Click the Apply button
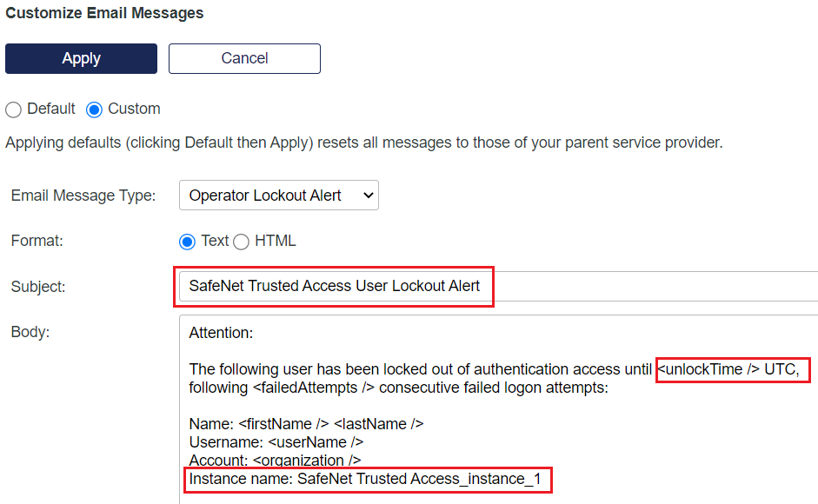Image resolution: width=818 pixels, height=504 pixels. pyautogui.click(x=81, y=58)
